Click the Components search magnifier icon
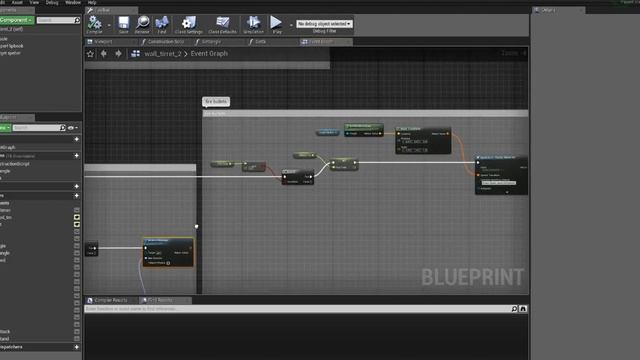The height and width of the screenshot is (360, 640). tap(77, 20)
